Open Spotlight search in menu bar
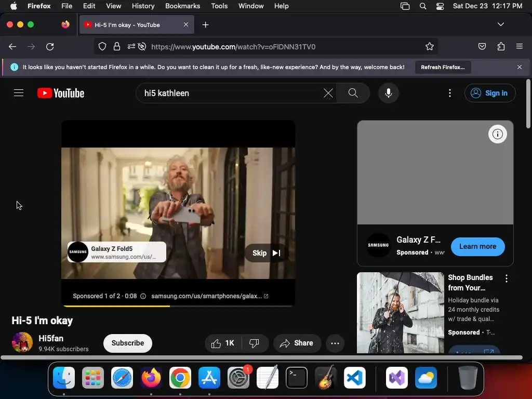This screenshot has width=532, height=399. point(423,6)
